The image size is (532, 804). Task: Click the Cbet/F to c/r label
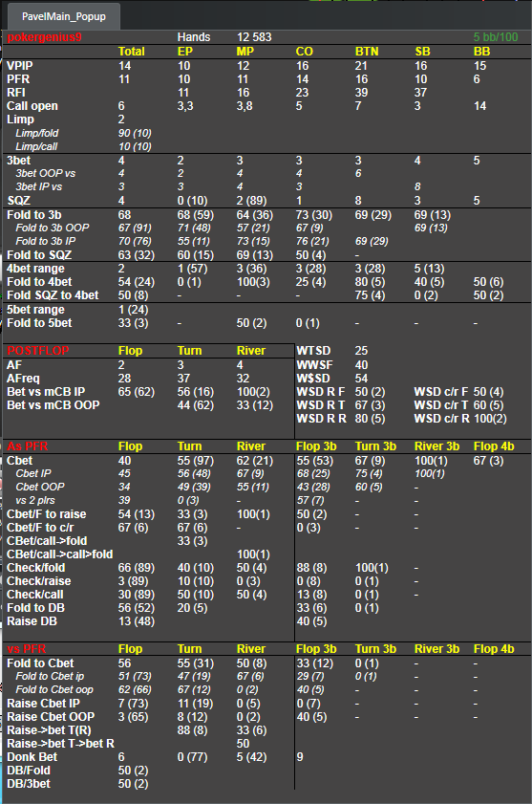tap(40, 527)
